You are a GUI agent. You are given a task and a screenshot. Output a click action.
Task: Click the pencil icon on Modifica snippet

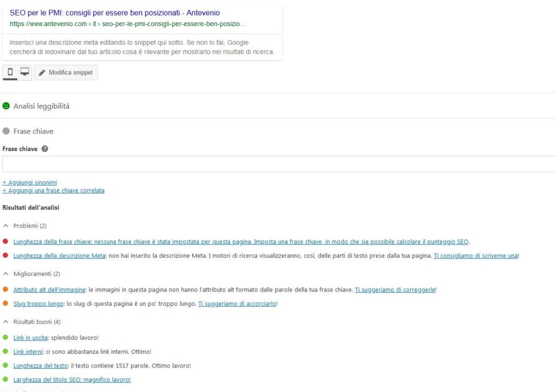(x=42, y=73)
